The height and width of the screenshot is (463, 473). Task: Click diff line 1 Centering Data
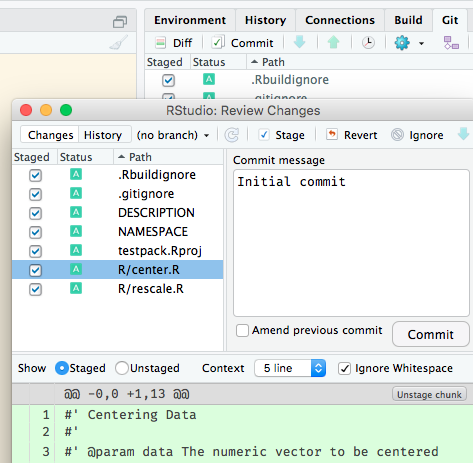242,415
